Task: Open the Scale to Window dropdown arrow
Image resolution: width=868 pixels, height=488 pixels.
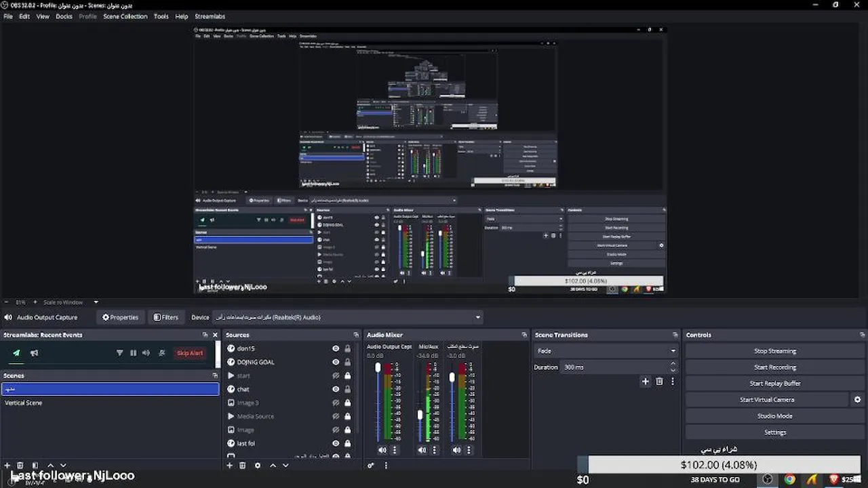Action: coord(96,302)
